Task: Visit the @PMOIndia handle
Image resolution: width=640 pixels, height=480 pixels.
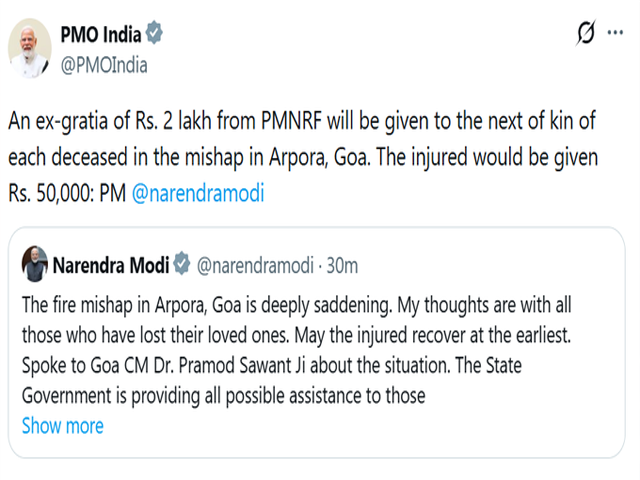Action: point(104,65)
